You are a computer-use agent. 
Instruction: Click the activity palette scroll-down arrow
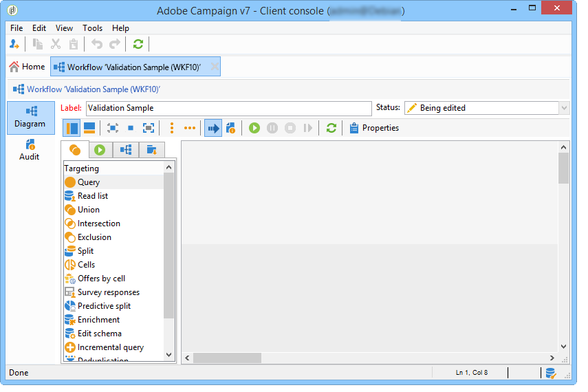(x=168, y=354)
